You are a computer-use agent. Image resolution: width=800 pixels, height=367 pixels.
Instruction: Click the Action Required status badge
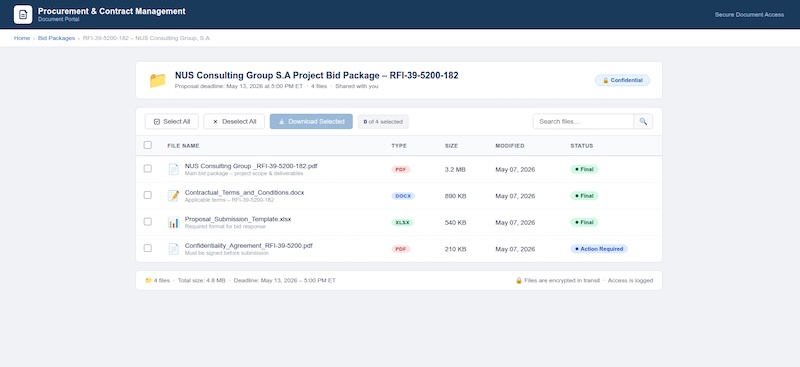click(x=599, y=249)
